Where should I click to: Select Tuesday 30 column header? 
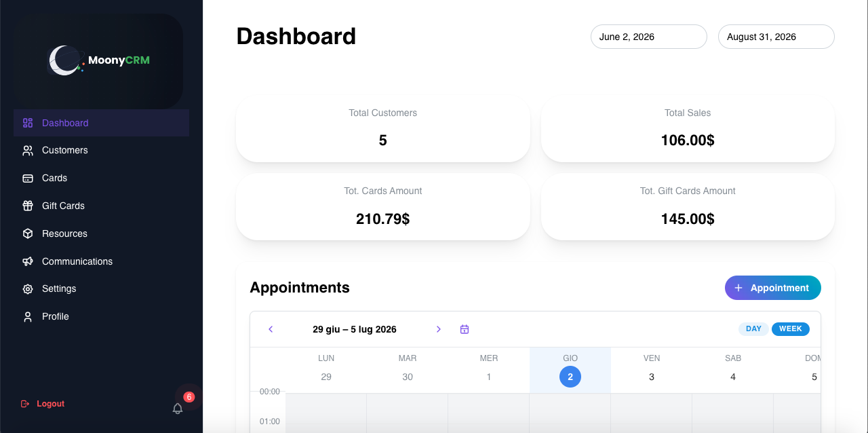(408, 370)
